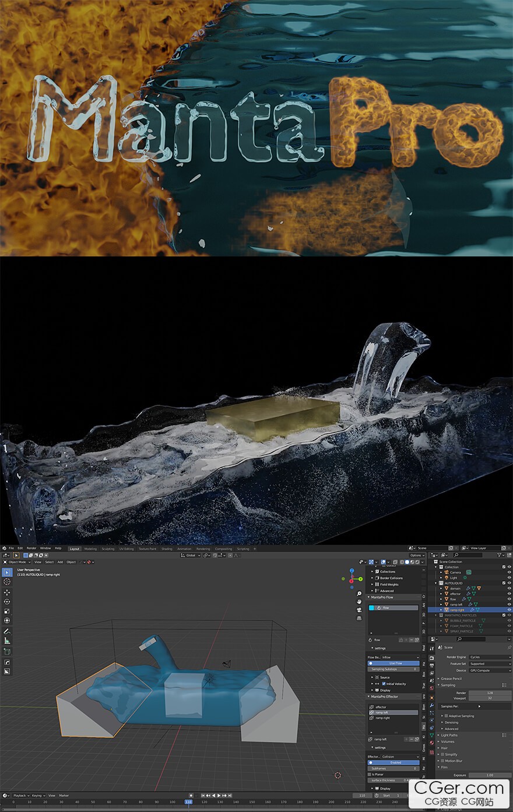Viewport: 513px width, 812px height.
Task: Open the Material properties tab icon
Action: tap(431, 743)
